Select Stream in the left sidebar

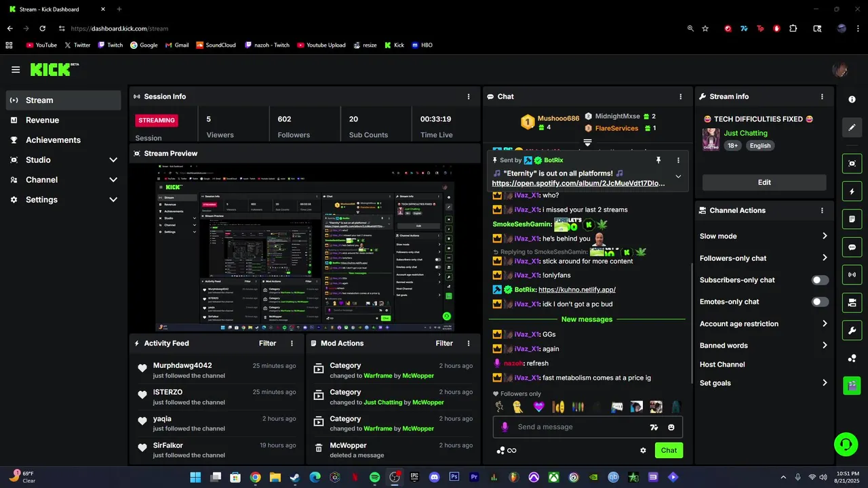(x=64, y=100)
